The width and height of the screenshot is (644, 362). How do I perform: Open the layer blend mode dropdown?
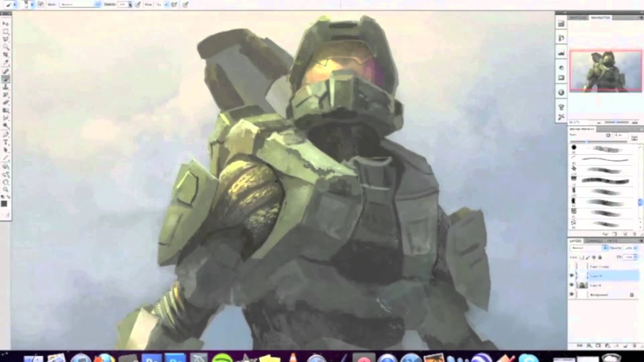(588, 248)
